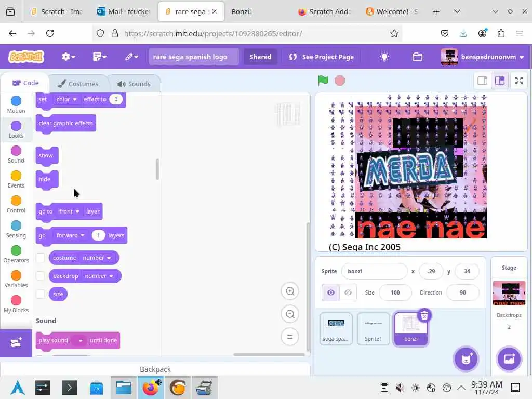Open forward dropdown in go layers block
The width and height of the screenshot is (532, 399).
click(70, 235)
